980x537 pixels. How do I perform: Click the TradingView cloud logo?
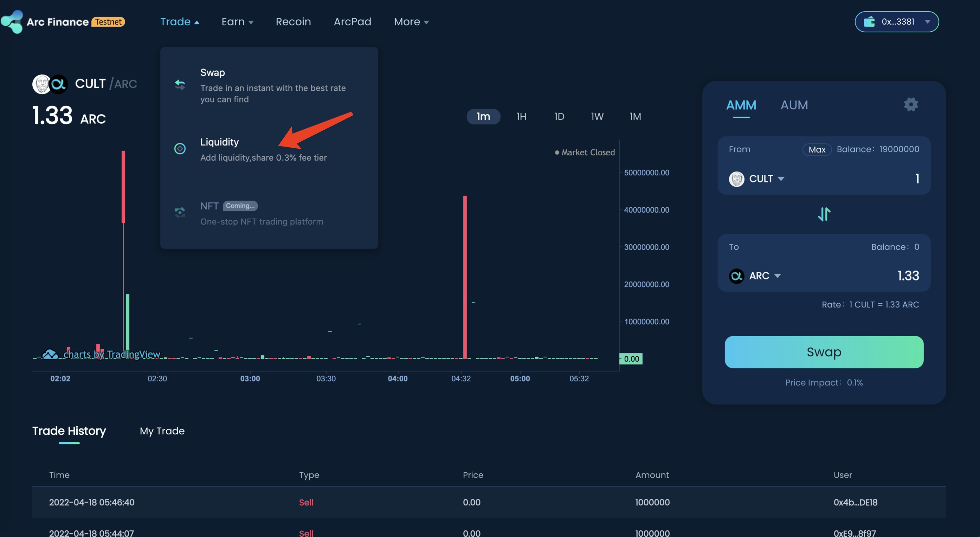tap(50, 355)
